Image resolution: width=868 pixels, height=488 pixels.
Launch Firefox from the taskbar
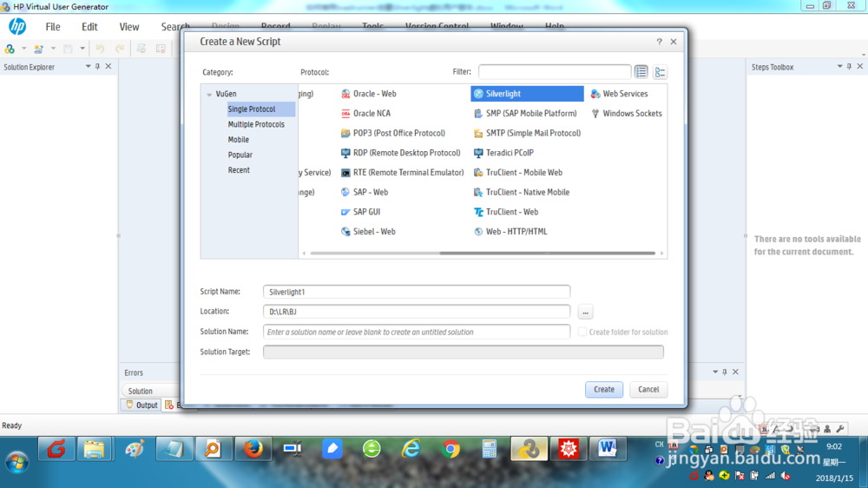click(x=253, y=449)
